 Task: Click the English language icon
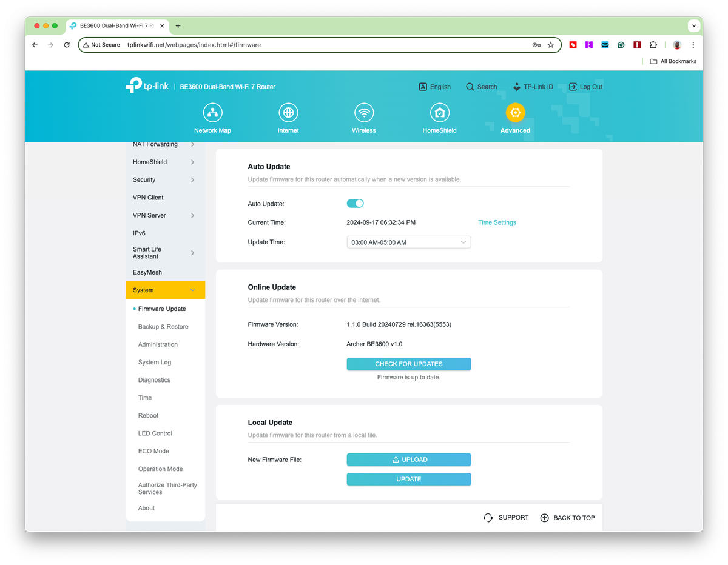[x=423, y=87]
